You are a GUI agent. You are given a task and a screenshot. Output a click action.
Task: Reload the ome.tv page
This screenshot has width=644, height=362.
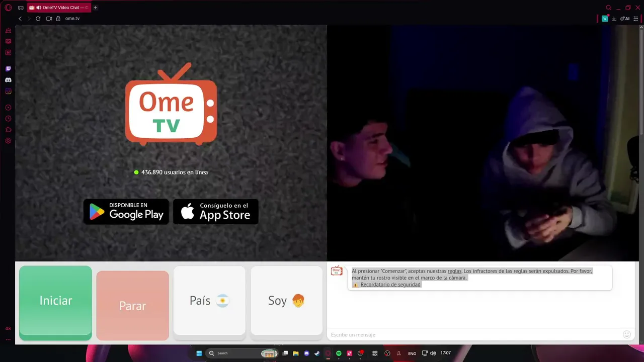38,19
